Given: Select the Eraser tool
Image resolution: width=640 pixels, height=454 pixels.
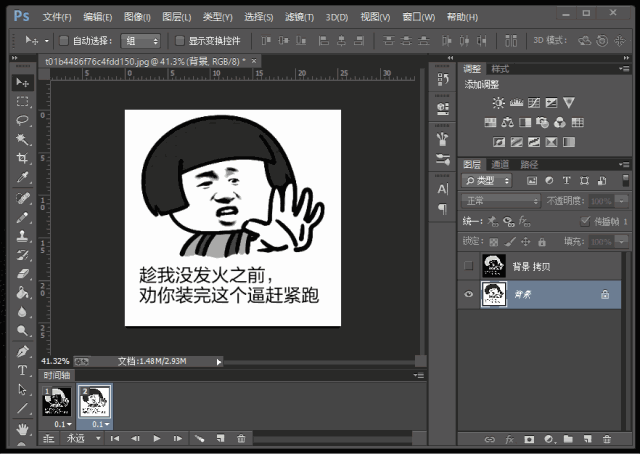Looking at the screenshot, I should (22, 274).
